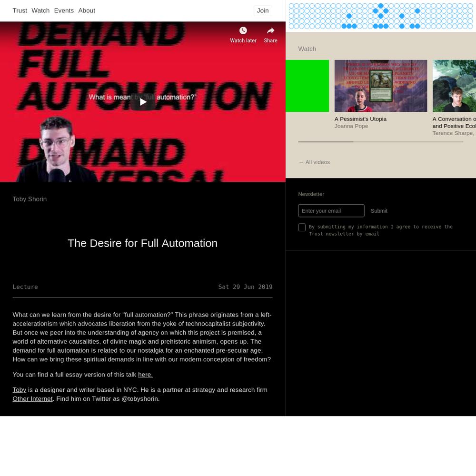Click the Watch later clock icon
The width and height of the screenshot is (476, 476).
click(x=243, y=31)
